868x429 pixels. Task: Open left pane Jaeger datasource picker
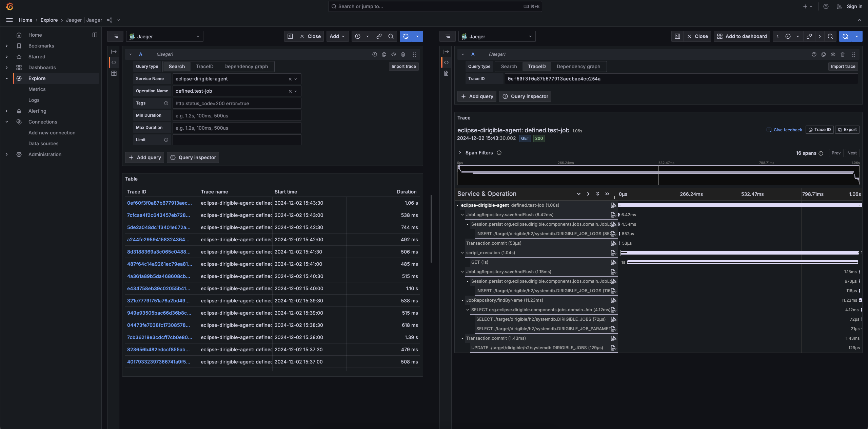pyautogui.click(x=165, y=36)
